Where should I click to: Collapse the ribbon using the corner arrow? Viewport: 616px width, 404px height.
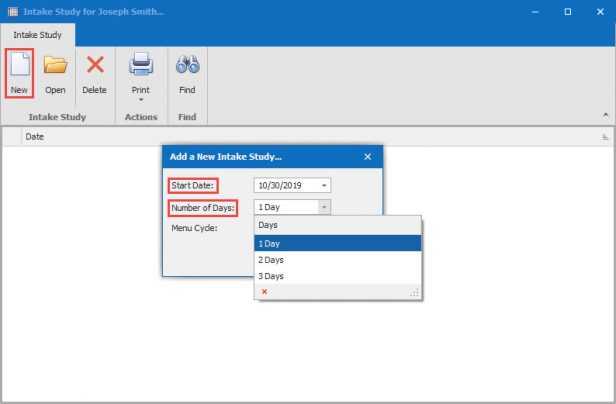[x=605, y=114]
